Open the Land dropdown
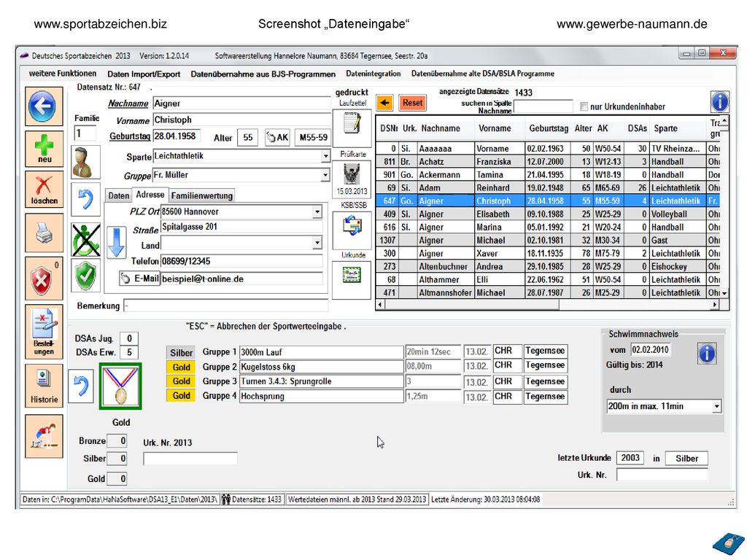747x560 pixels. (317, 244)
